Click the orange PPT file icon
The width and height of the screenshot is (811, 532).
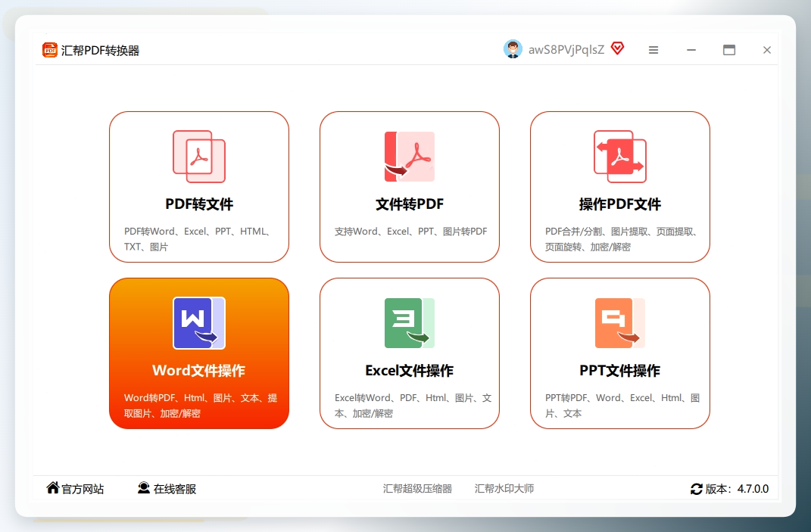click(x=620, y=323)
